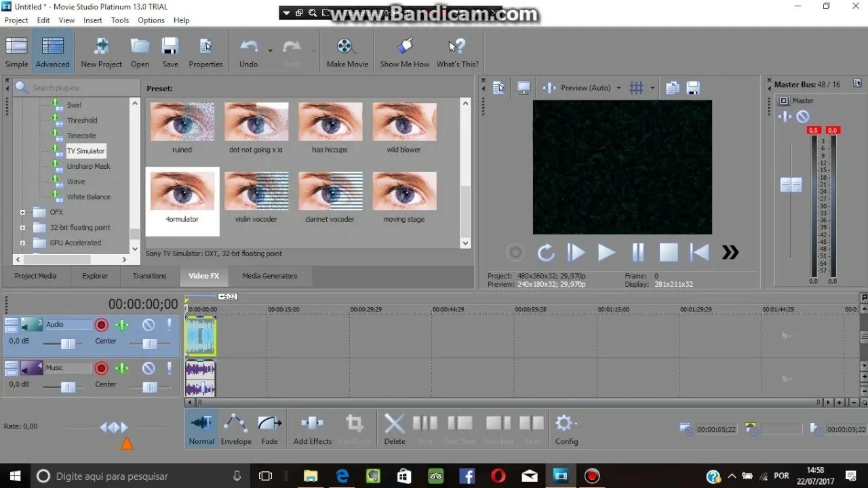Open the Undo history dropdown arrow
This screenshot has width=868, height=488.
[270, 51]
